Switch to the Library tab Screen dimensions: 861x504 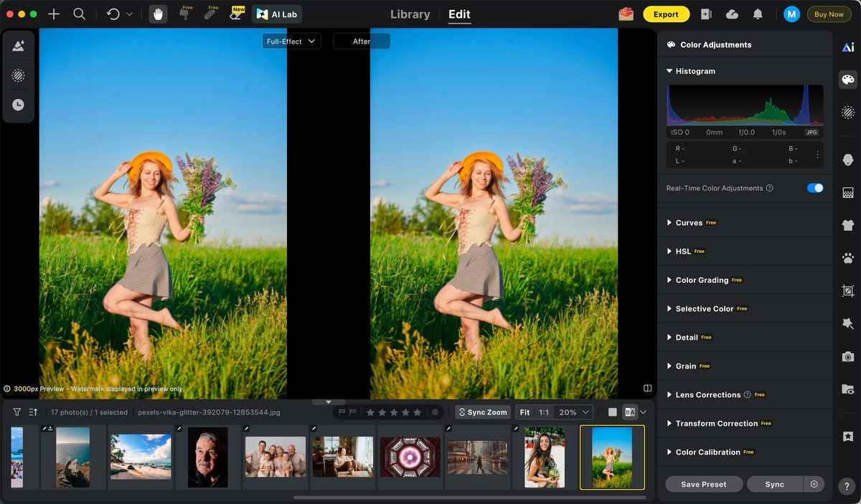[410, 14]
